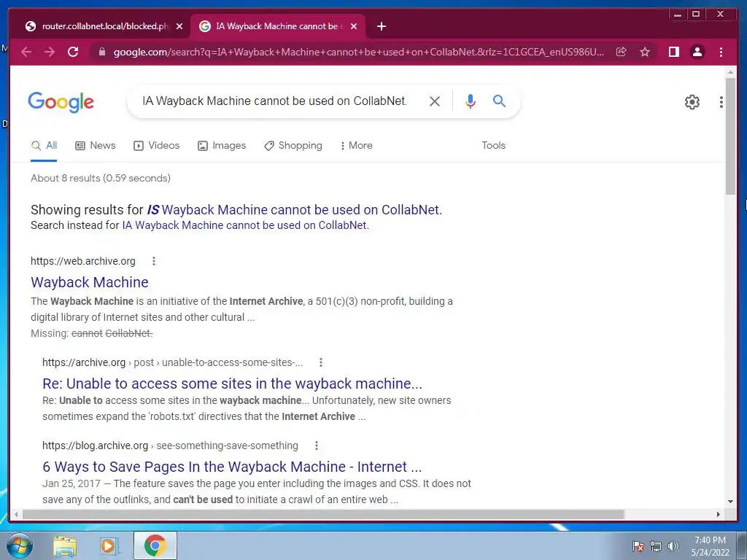Open the Wayback Machine result title
Screen dimensions: 747x560
pos(90,282)
